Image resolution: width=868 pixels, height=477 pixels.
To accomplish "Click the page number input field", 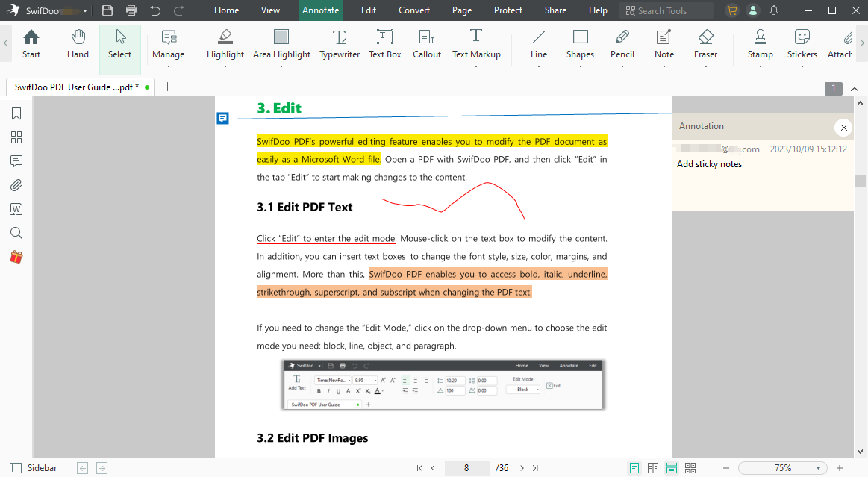I will [x=466, y=468].
